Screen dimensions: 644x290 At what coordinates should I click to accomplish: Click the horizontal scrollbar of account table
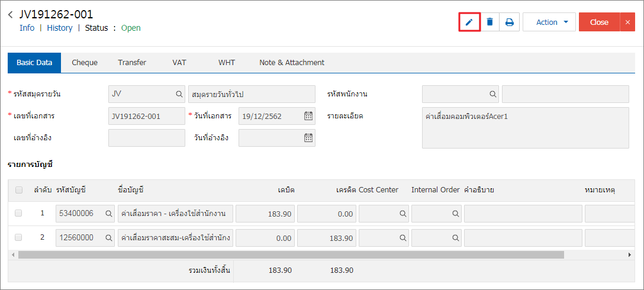291,254
